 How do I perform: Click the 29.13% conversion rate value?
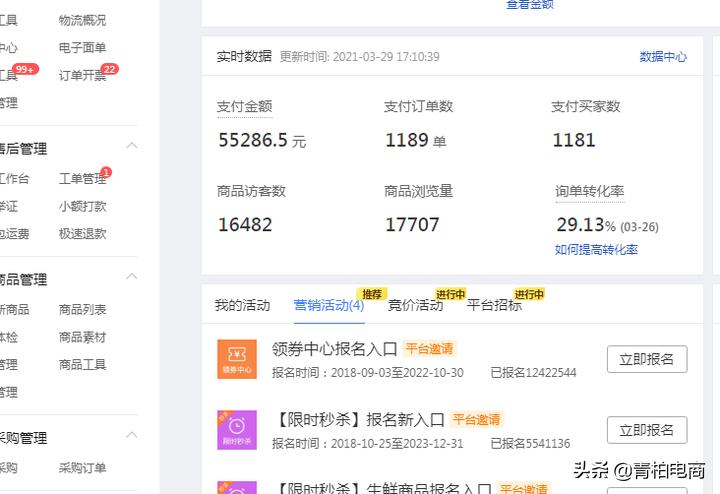click(x=586, y=225)
